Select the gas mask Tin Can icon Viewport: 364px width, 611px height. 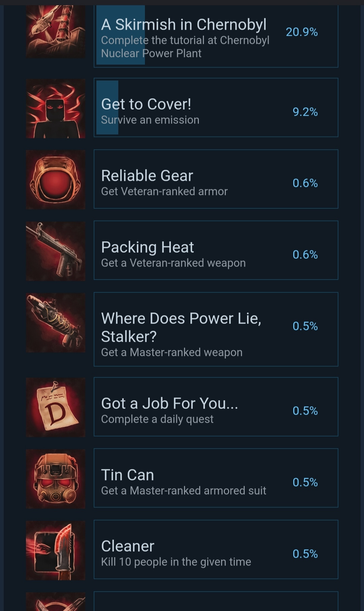tap(56, 479)
